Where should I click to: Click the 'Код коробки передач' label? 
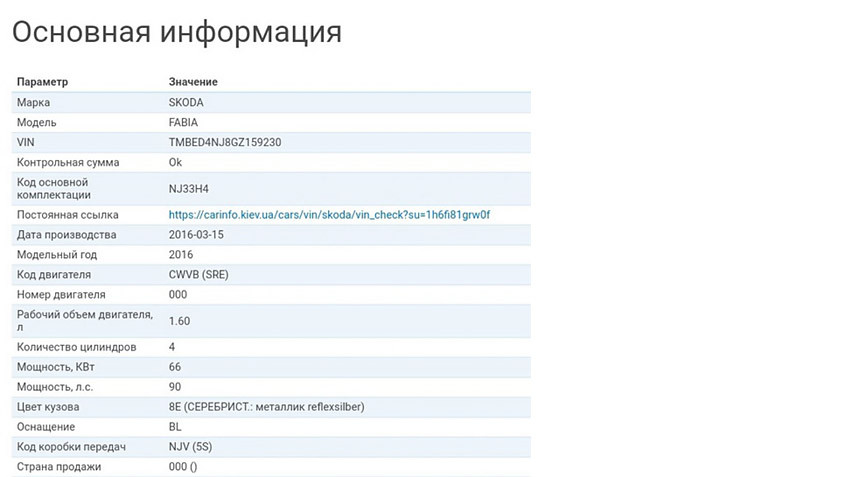click(71, 447)
